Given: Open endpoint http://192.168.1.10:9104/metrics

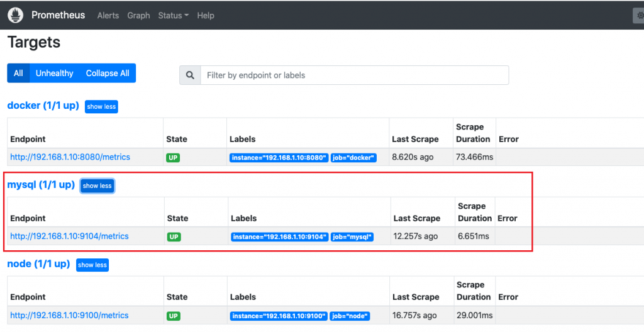Looking at the screenshot, I should (69, 236).
